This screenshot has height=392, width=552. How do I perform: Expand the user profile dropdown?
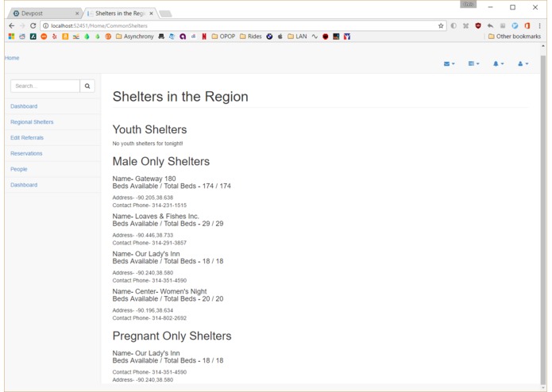(x=523, y=63)
